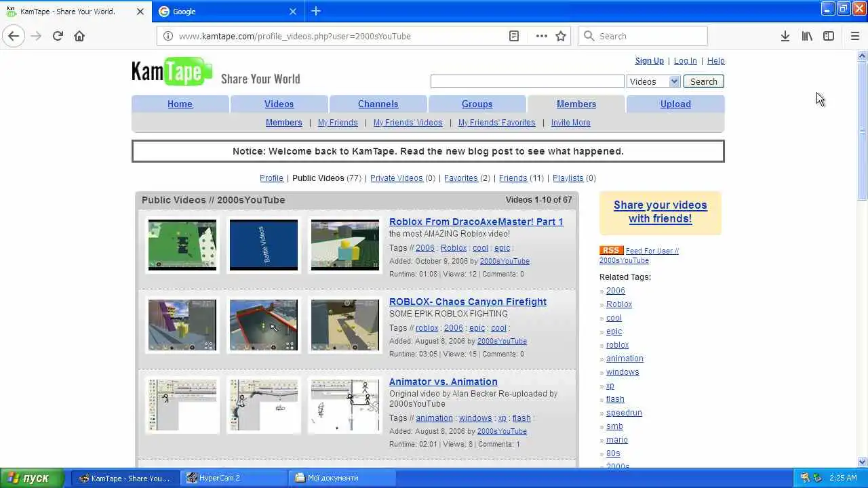The height and width of the screenshot is (488, 868).
Task: Open the Private Videos link
Action: click(397, 178)
